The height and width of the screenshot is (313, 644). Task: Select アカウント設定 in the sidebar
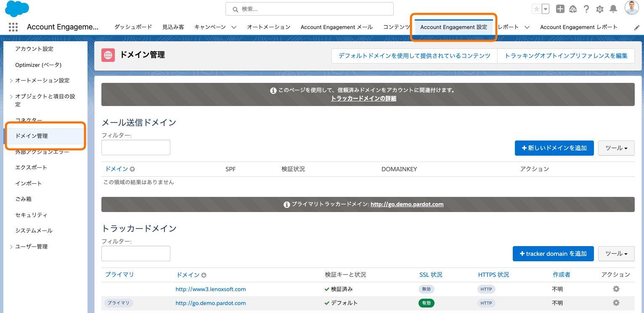(x=34, y=49)
